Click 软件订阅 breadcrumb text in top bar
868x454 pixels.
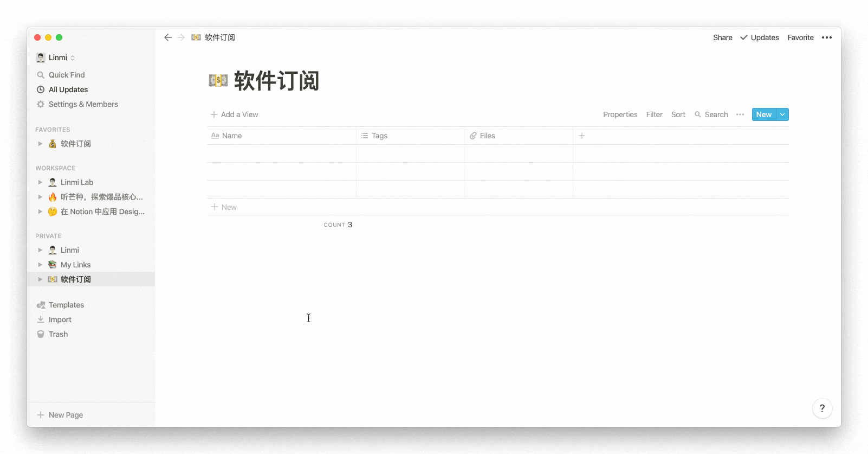pyautogui.click(x=220, y=37)
